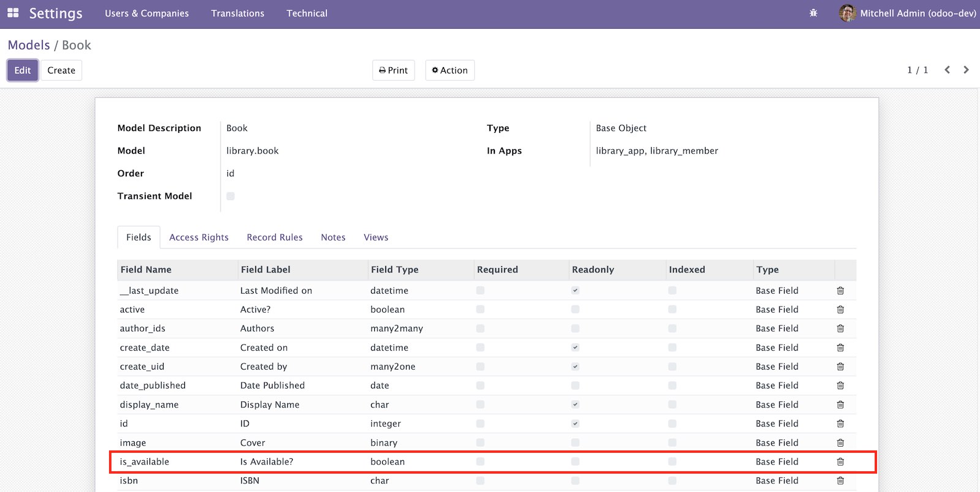Toggle Indexed checkbox for id field
The height and width of the screenshot is (492, 980).
tap(673, 423)
